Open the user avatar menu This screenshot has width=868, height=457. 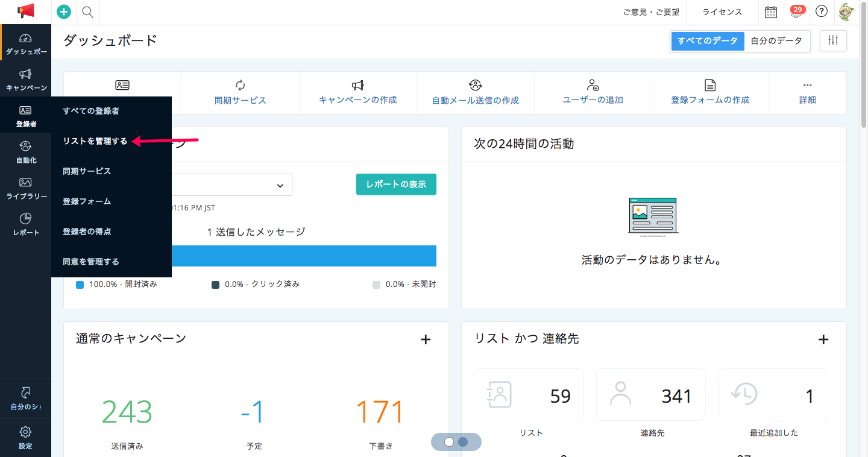point(847,11)
